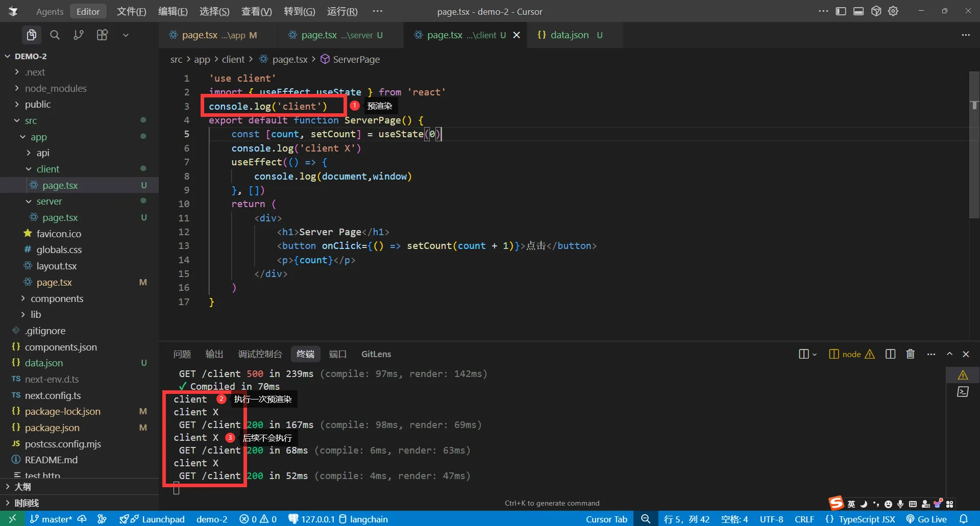Open globals.css in the file tree

coord(59,249)
